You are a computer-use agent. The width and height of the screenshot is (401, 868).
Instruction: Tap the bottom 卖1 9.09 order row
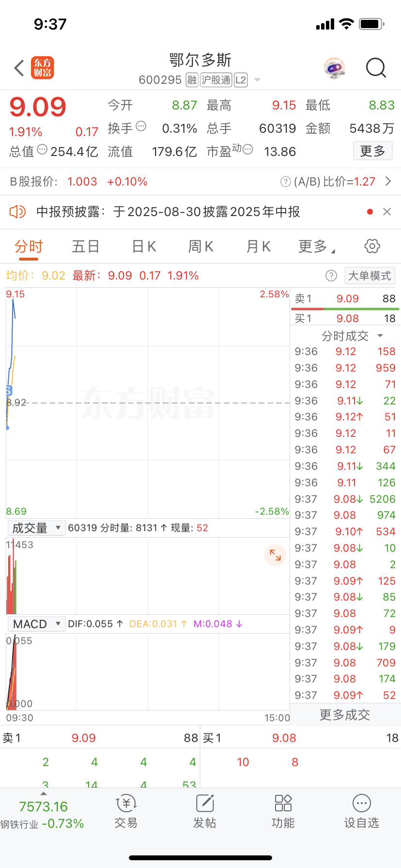pyautogui.click(x=100, y=738)
